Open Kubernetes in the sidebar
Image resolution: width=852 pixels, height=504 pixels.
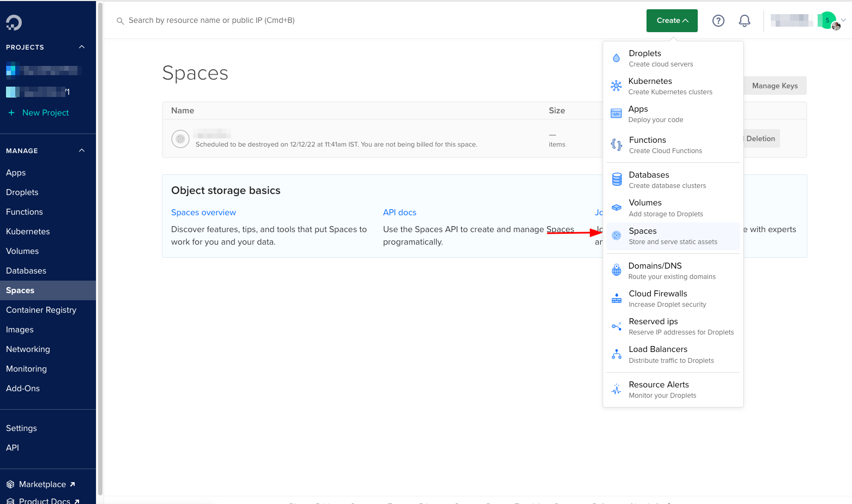pyautogui.click(x=48, y=232)
